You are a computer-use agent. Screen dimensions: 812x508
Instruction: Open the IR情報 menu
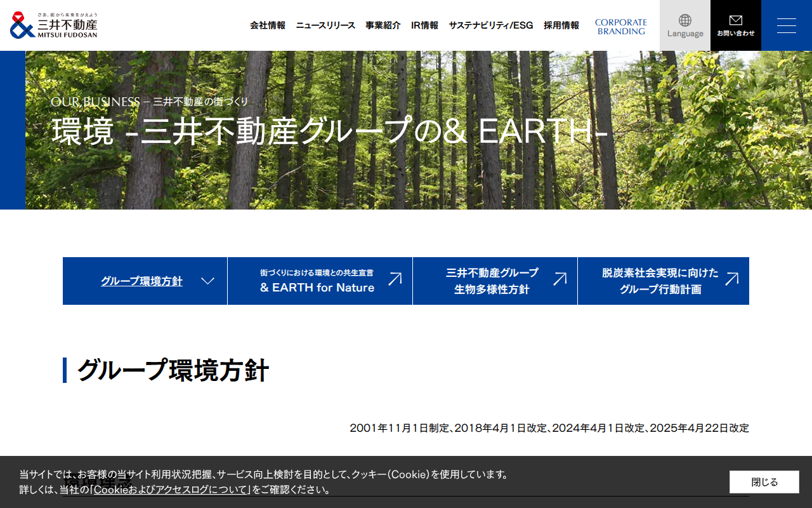pos(424,25)
